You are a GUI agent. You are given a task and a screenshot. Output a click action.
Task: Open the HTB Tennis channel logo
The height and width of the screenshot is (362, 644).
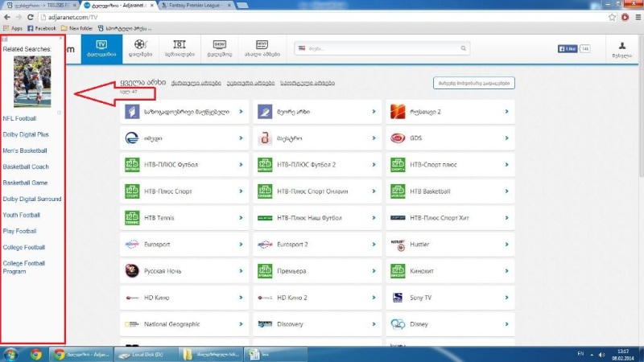(132, 217)
